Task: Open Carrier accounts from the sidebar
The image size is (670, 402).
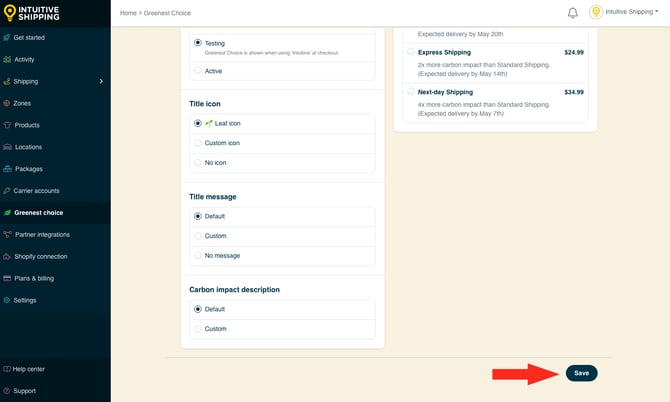Action: [x=36, y=190]
